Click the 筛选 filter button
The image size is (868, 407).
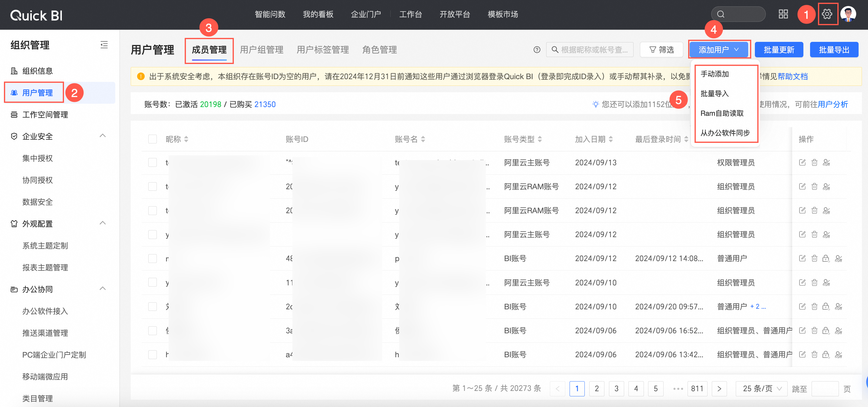pyautogui.click(x=661, y=50)
